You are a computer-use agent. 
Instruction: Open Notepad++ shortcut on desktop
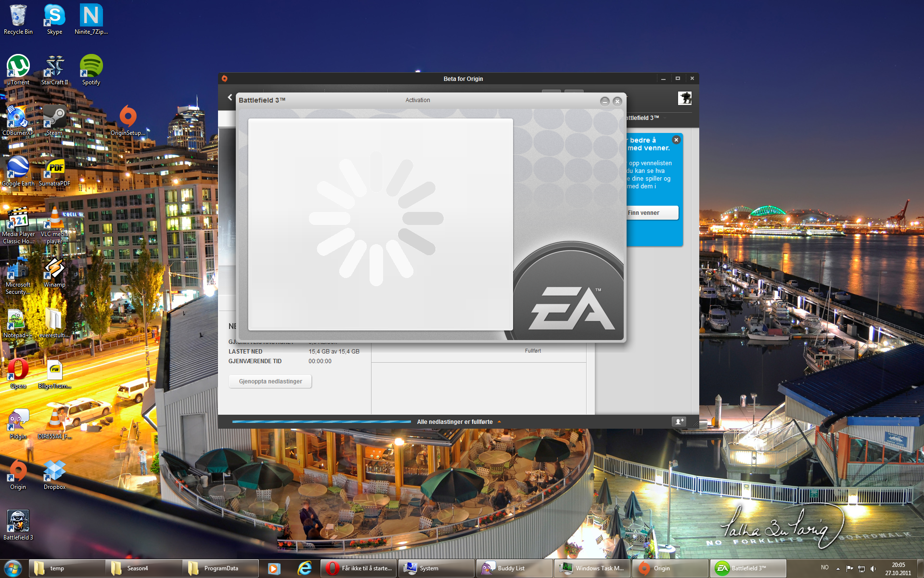(x=18, y=323)
